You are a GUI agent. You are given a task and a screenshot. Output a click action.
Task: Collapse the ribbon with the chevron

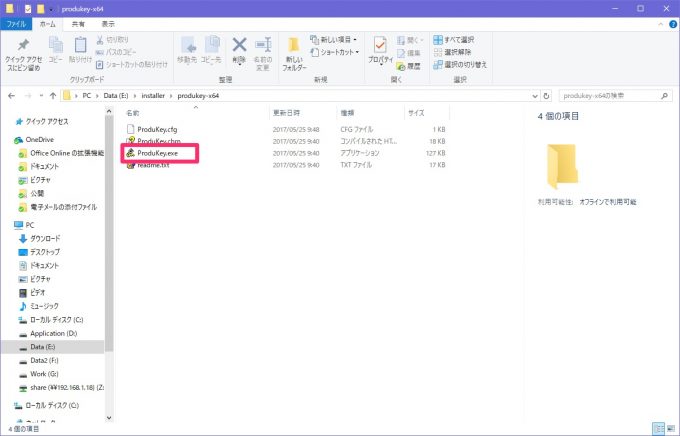click(x=660, y=24)
